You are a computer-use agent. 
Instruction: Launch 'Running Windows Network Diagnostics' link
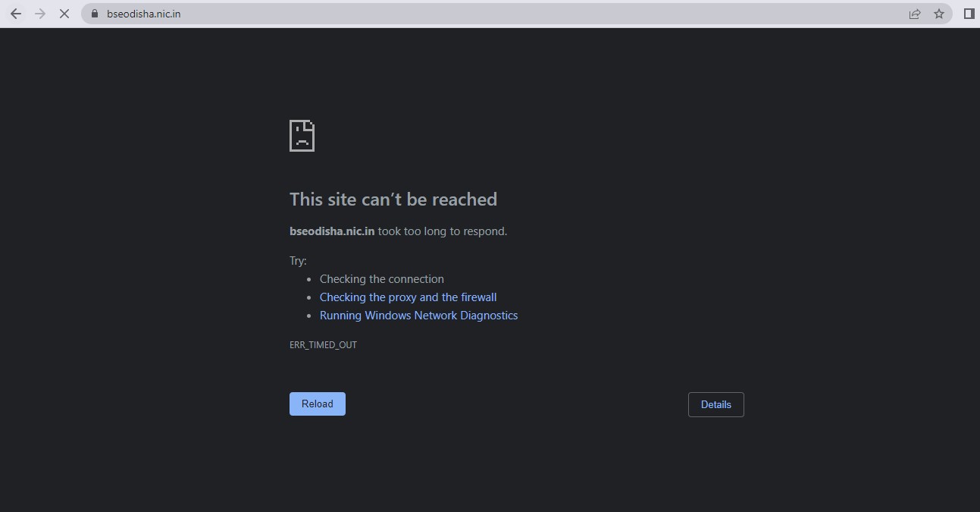[418, 316]
